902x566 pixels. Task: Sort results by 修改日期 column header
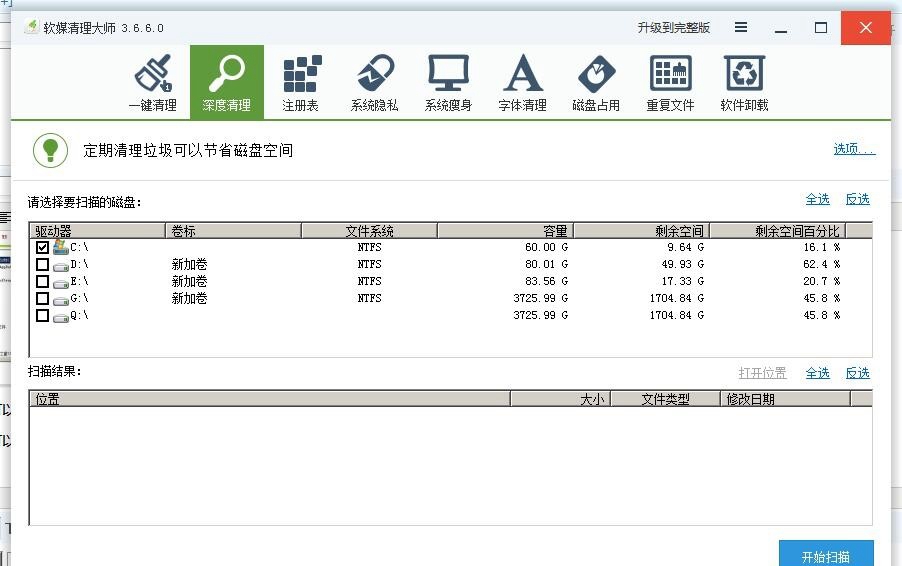[x=786, y=399]
